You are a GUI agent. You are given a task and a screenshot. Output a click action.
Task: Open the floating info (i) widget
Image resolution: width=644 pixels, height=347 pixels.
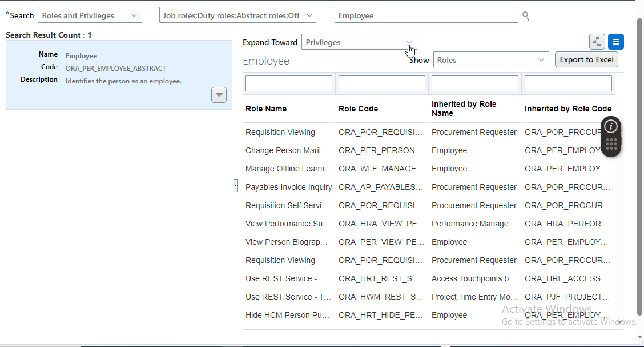coord(610,126)
